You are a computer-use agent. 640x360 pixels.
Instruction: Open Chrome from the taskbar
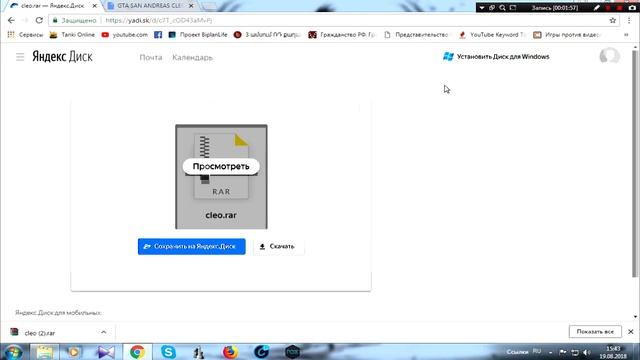[x=138, y=352]
